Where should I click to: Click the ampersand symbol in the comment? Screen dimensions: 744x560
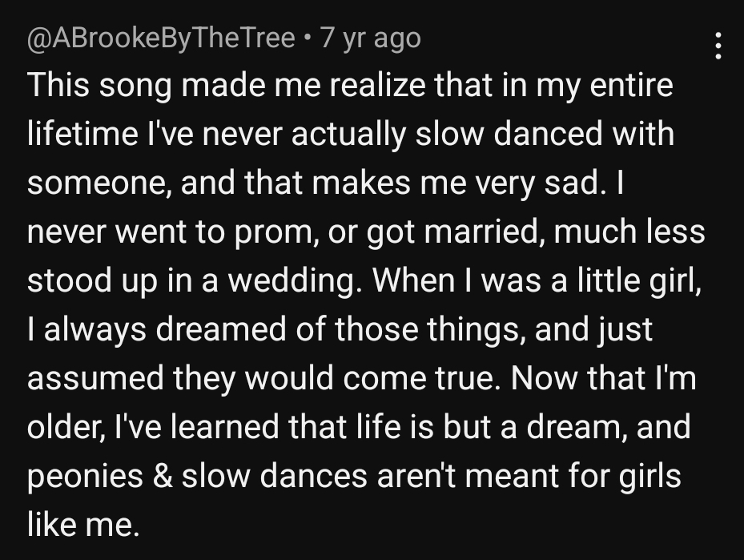click(x=163, y=476)
